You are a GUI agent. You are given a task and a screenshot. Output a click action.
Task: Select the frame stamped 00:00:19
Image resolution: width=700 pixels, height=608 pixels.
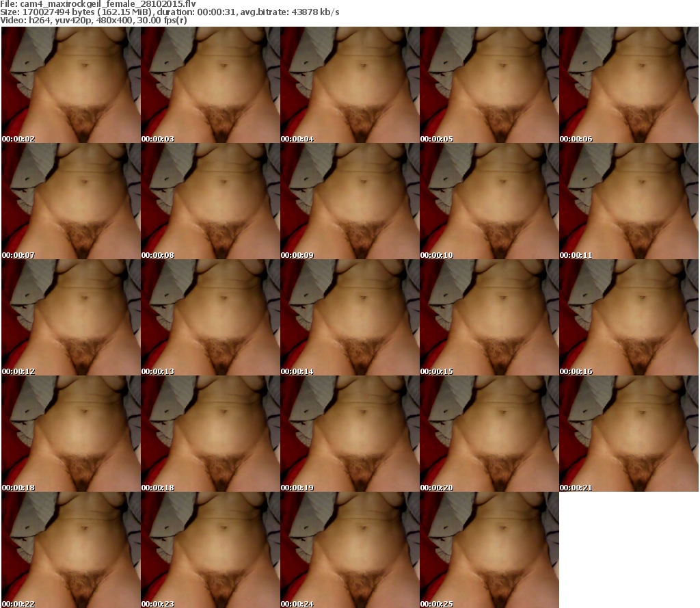point(350,434)
